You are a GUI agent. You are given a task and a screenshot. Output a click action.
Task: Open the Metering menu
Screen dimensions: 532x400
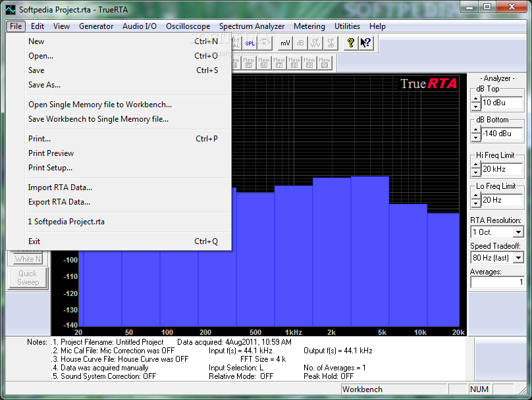tap(309, 26)
